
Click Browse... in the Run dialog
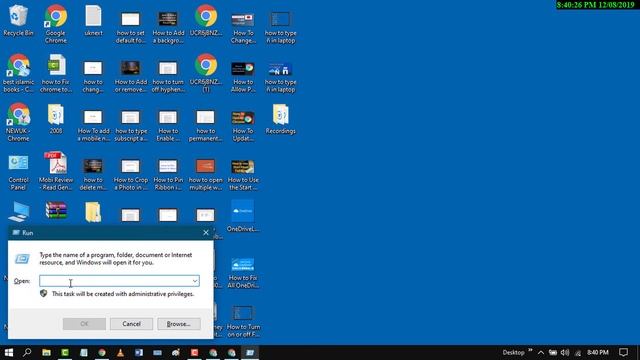(x=179, y=324)
